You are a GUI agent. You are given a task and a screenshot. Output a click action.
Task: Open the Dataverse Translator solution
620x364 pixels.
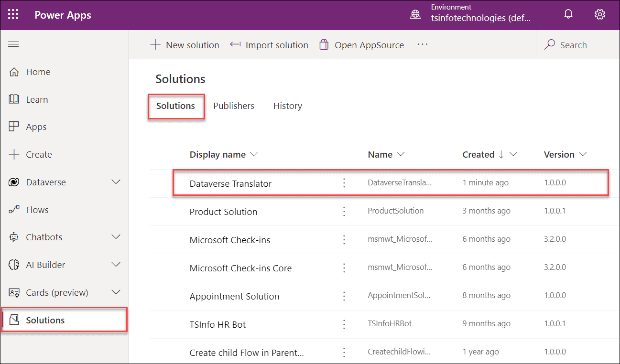pyautogui.click(x=230, y=183)
